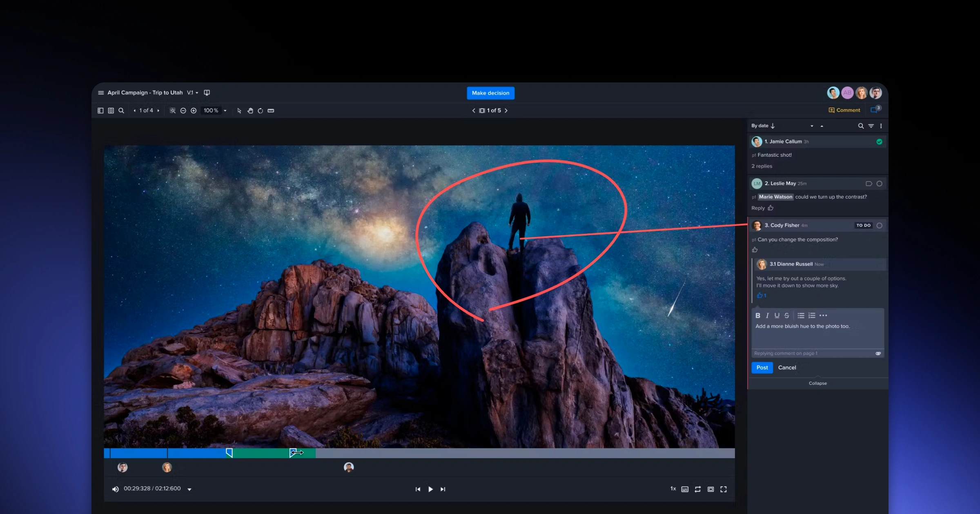The width and height of the screenshot is (980, 514).
Task: Toggle Jamie Callum's green resolved checkmark
Action: pyautogui.click(x=879, y=142)
